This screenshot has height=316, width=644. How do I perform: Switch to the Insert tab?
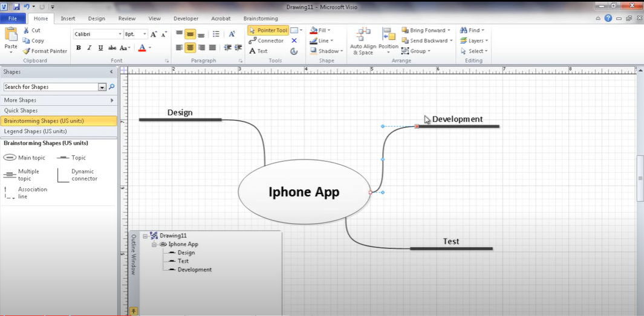point(68,19)
